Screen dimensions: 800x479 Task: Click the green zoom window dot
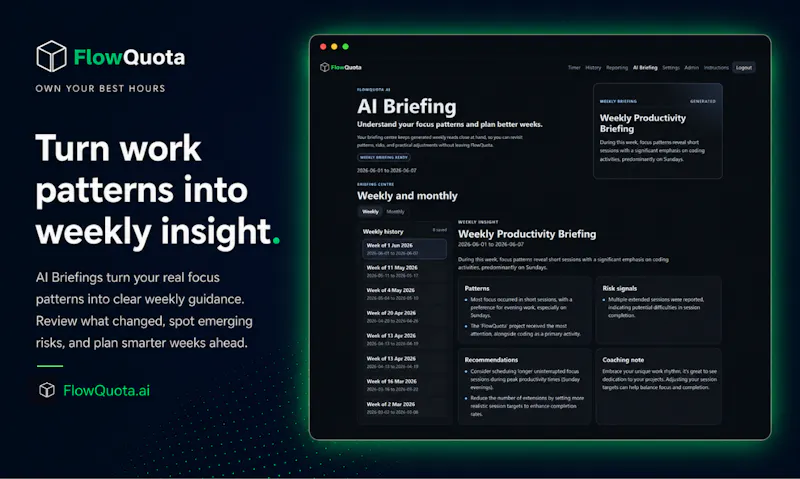tap(345, 46)
